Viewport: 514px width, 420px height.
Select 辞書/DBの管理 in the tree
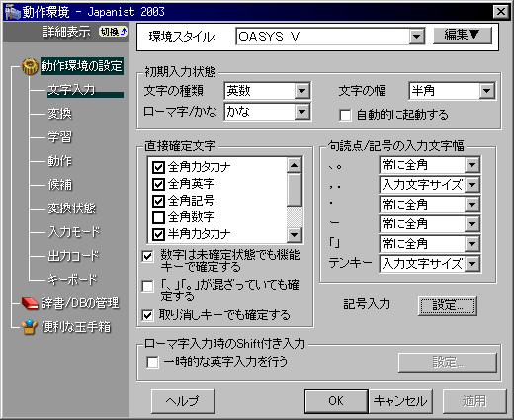[80, 303]
